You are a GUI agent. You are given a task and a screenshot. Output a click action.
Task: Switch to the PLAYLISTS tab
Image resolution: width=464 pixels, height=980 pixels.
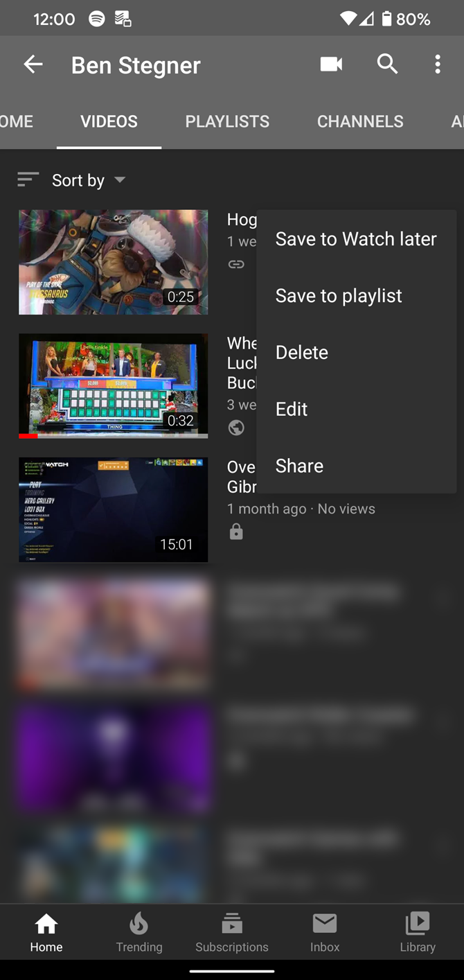coord(227,121)
